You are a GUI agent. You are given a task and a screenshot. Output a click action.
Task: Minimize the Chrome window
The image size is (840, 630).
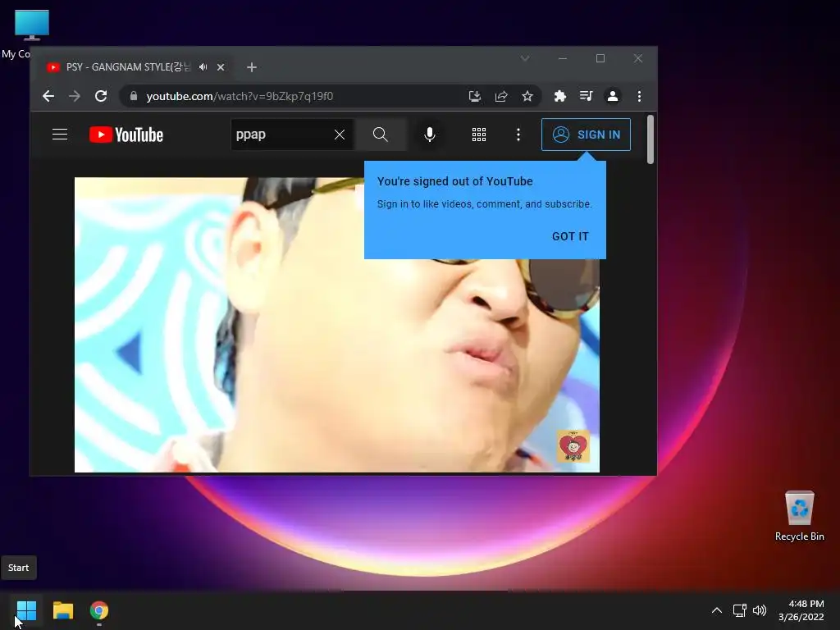pos(563,58)
